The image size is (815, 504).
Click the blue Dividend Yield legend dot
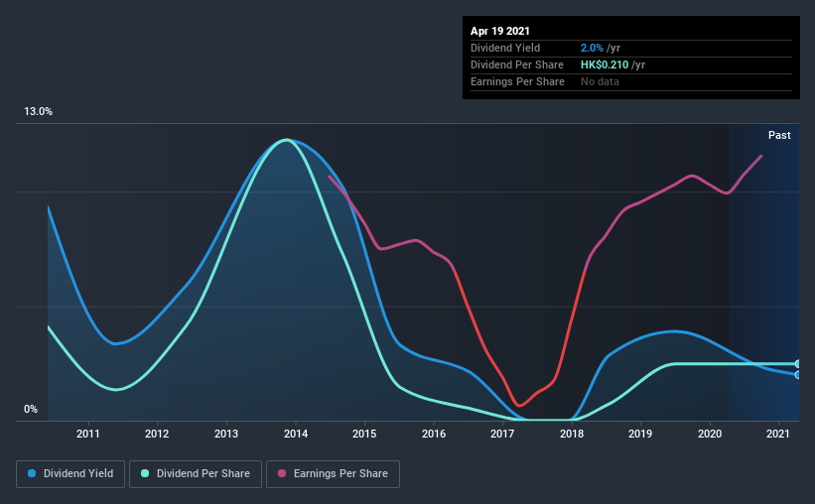pos(32,473)
